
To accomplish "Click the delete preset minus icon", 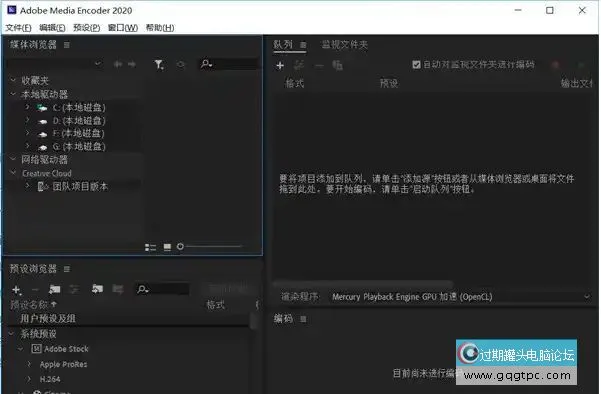I will point(35,290).
